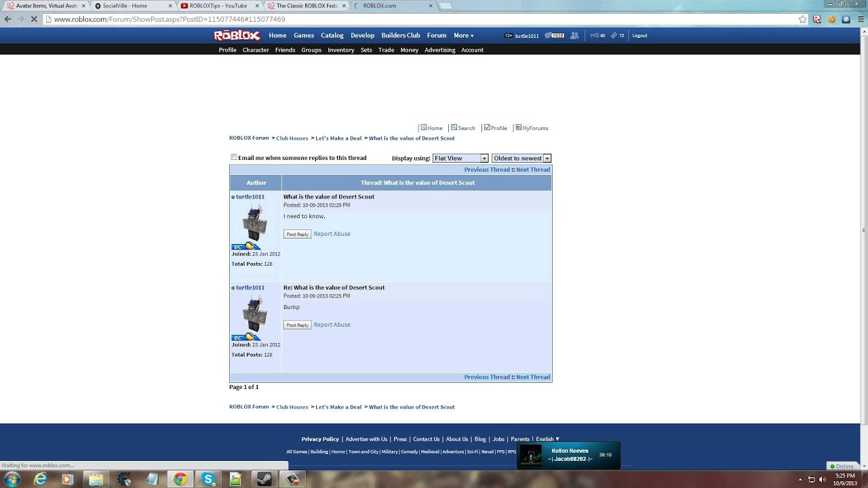Open Inventory in the sub navigation

341,50
